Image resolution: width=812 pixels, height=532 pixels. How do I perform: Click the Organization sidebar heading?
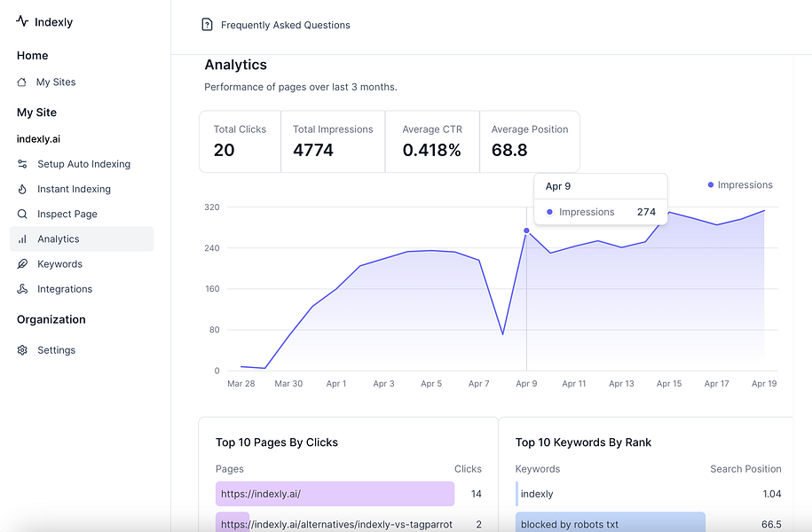pos(51,319)
